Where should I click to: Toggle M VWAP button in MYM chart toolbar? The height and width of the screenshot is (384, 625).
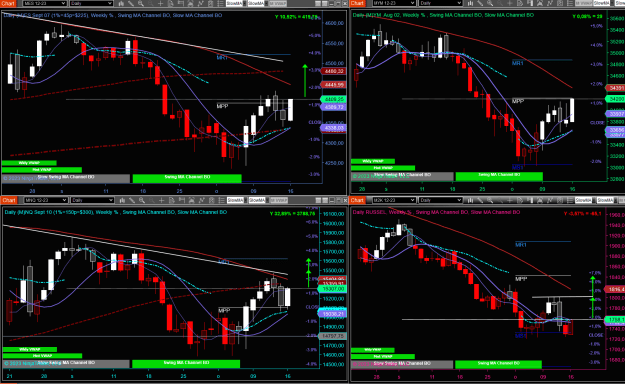[x=584, y=3]
